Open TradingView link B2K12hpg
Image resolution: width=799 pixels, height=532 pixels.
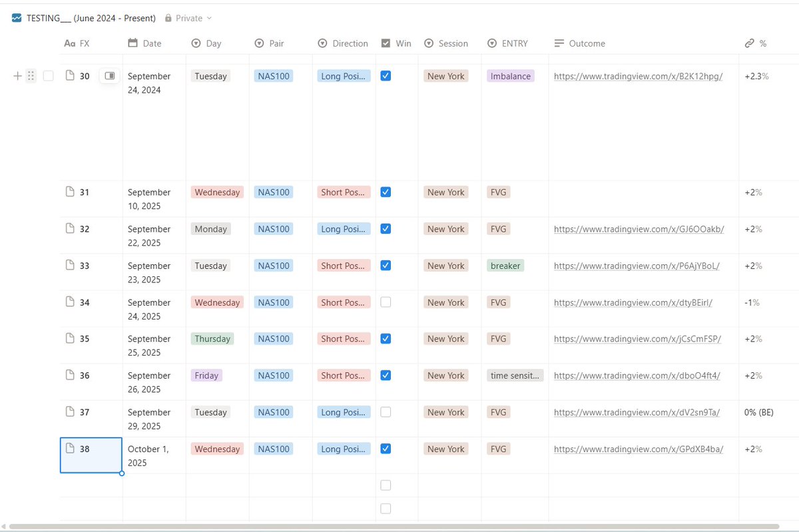pos(638,76)
